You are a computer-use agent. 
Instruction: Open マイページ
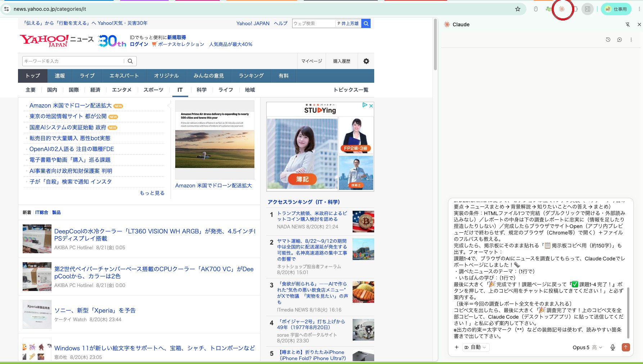(312, 61)
